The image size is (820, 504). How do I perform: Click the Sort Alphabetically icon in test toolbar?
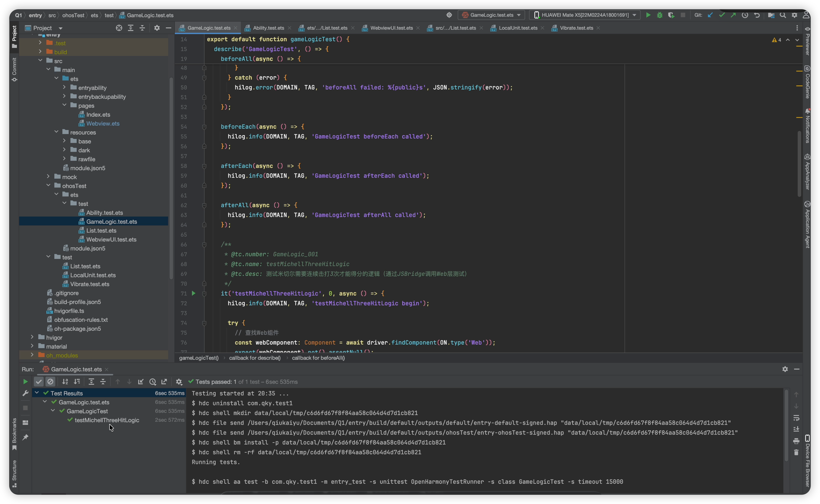click(65, 382)
